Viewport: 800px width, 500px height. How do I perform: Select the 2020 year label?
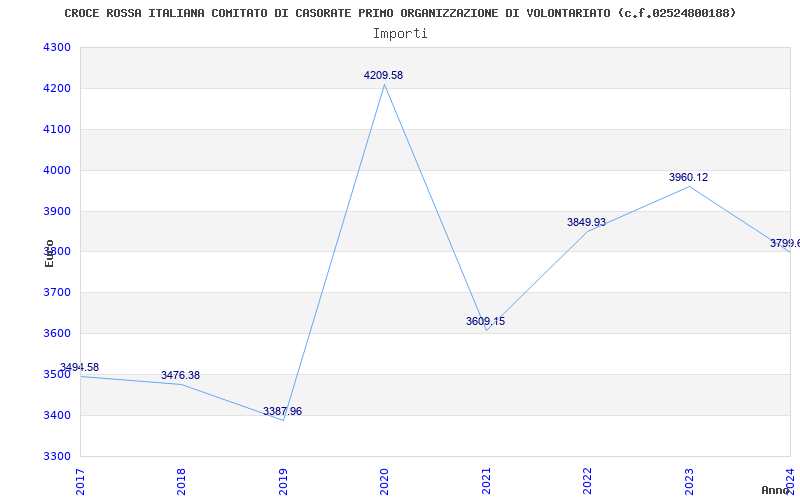tap(384, 482)
